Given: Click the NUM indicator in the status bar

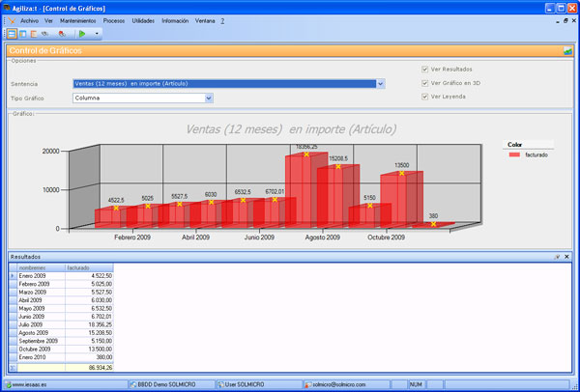Looking at the screenshot, I should point(416,384).
